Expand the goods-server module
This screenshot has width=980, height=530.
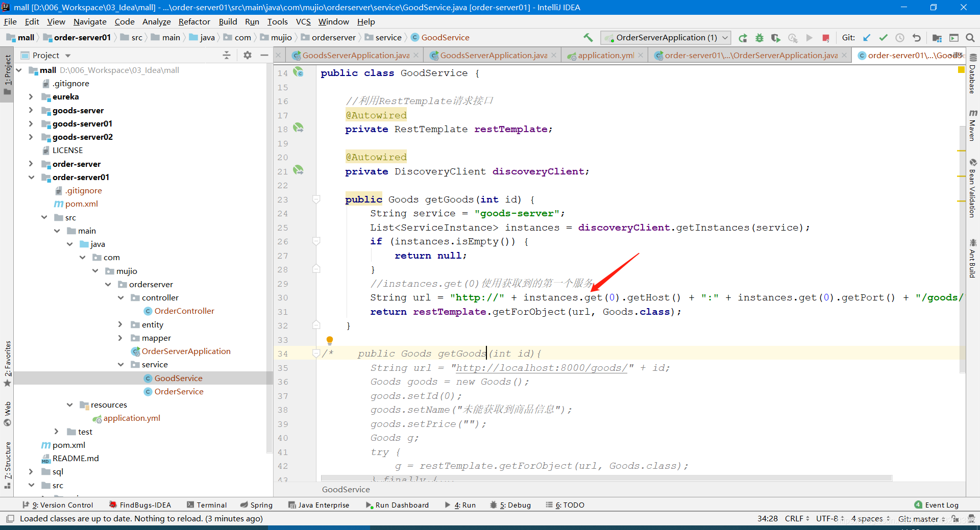pyautogui.click(x=31, y=110)
